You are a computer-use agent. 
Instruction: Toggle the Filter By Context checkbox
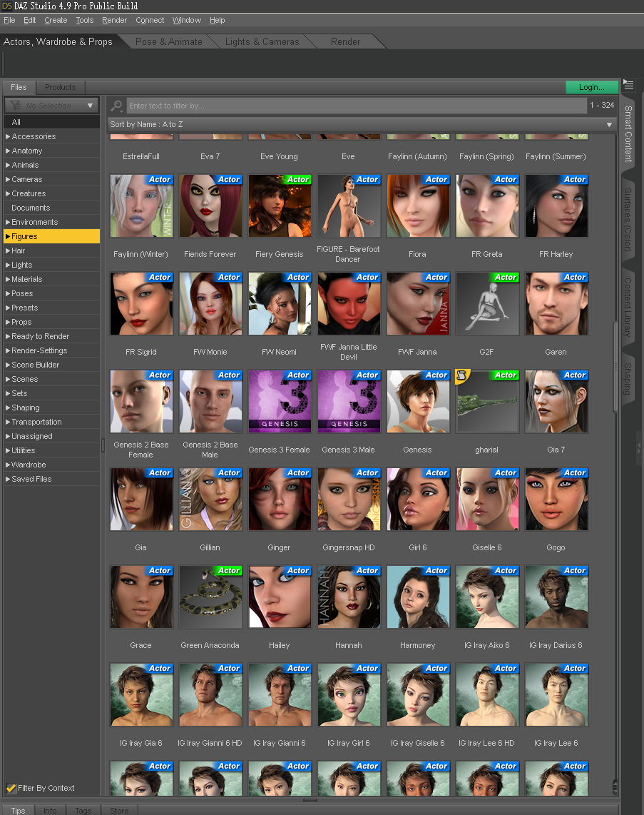click(11, 788)
